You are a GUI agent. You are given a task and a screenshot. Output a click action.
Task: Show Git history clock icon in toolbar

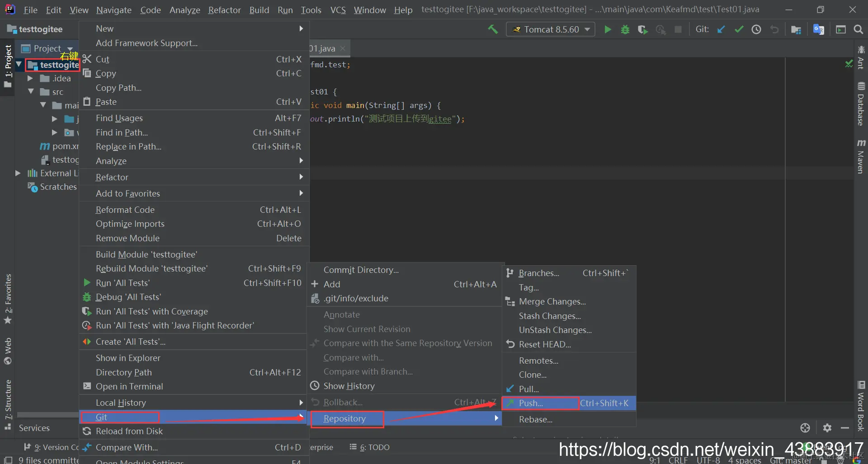pos(756,29)
